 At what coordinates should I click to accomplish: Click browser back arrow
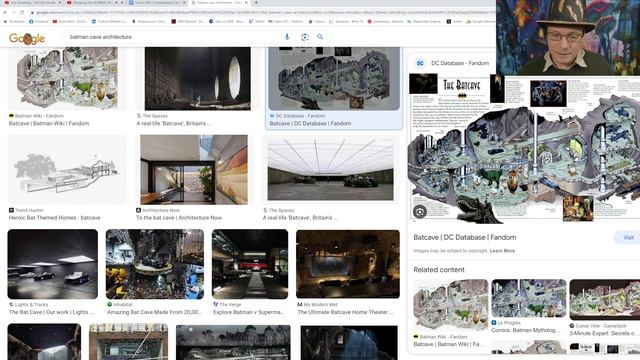pos(5,13)
